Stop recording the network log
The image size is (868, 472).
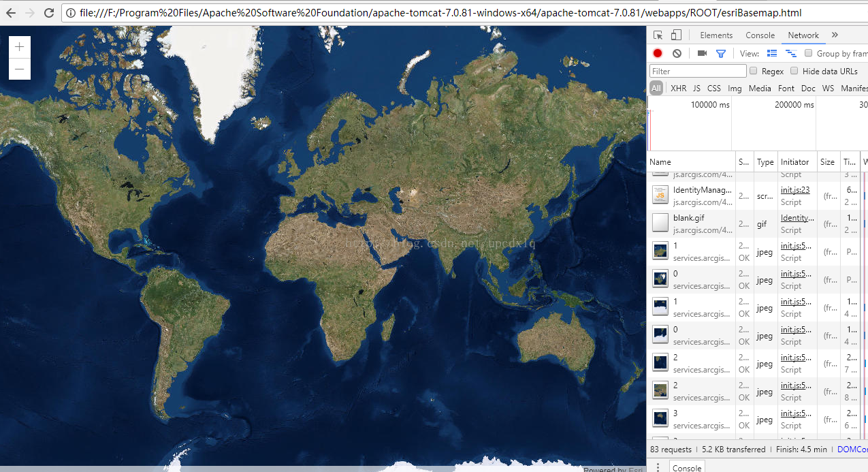pyautogui.click(x=658, y=53)
